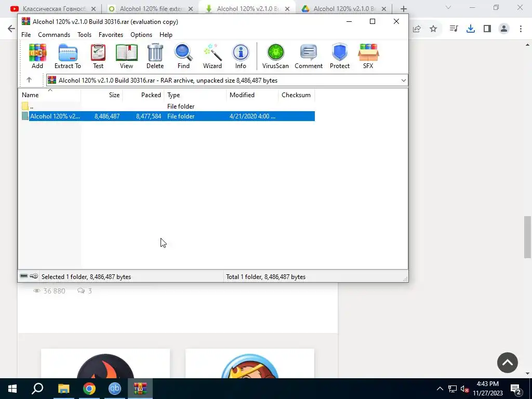Viewport: 532px width, 399px height.
Task: Bookmark the page with star icon
Action: coord(433,29)
